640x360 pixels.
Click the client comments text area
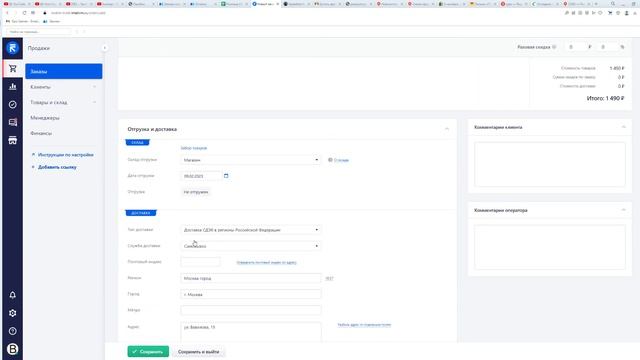tap(549, 164)
